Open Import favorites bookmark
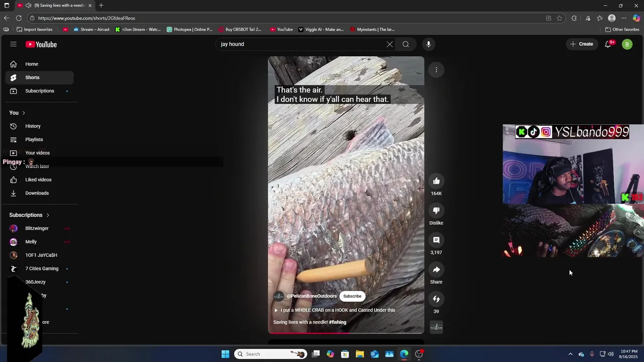 (x=35, y=30)
